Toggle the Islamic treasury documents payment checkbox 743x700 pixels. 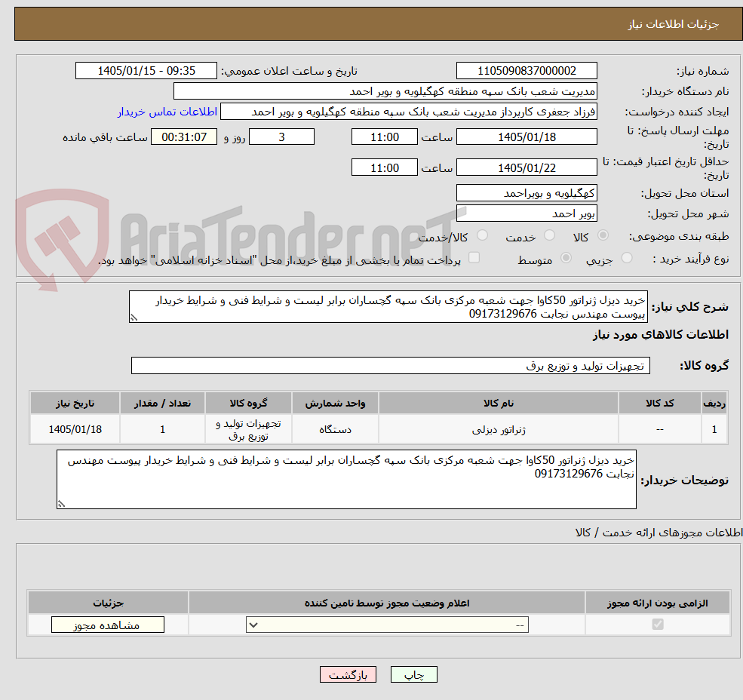(474, 257)
